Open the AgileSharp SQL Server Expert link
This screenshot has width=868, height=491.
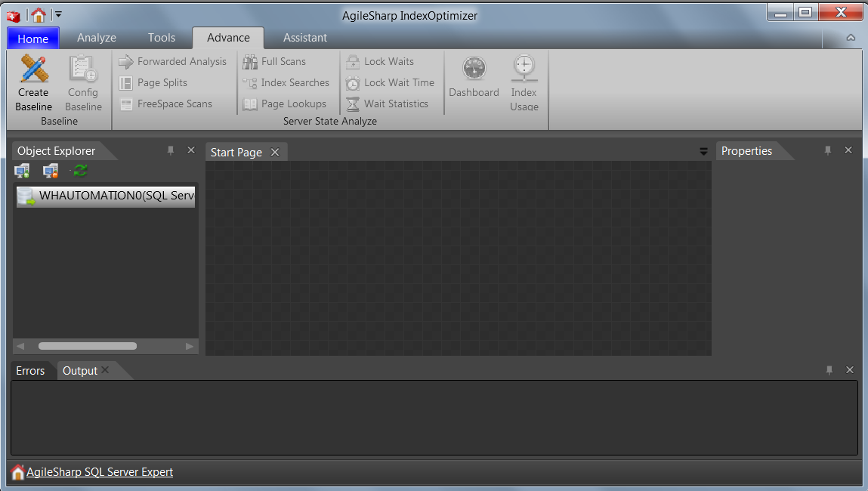tap(100, 472)
